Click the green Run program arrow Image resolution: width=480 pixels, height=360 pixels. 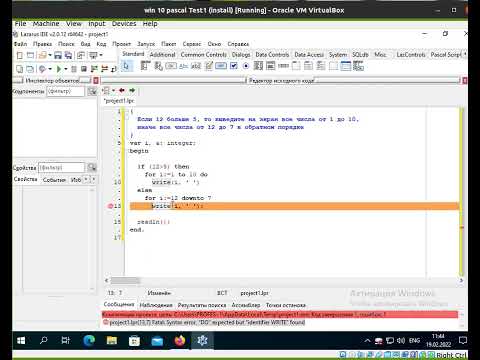click(x=59, y=69)
